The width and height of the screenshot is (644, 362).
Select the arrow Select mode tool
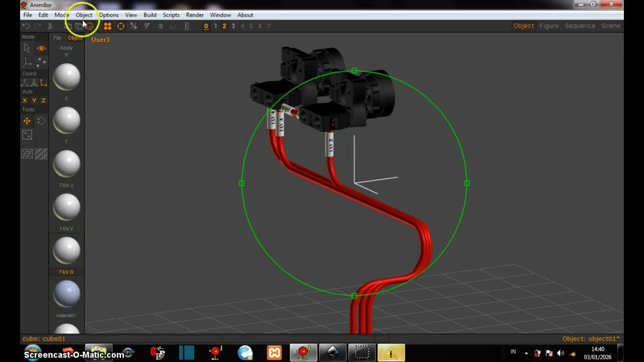pyautogui.click(x=27, y=48)
